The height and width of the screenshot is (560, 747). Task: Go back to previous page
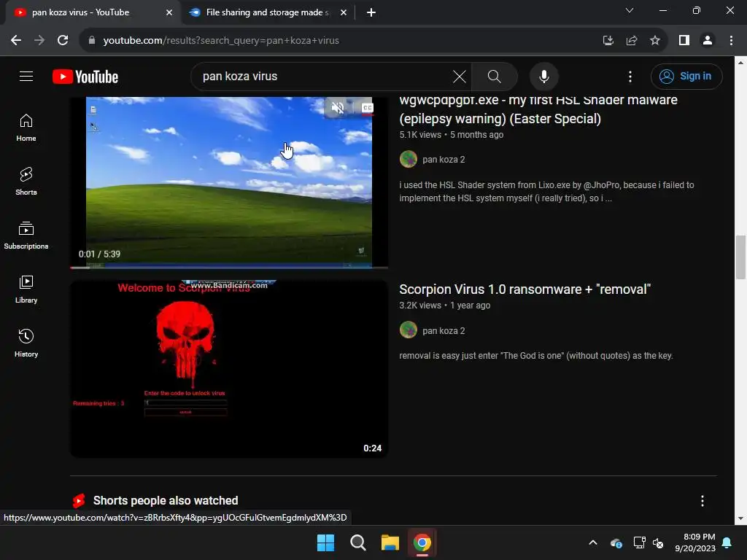point(16,41)
